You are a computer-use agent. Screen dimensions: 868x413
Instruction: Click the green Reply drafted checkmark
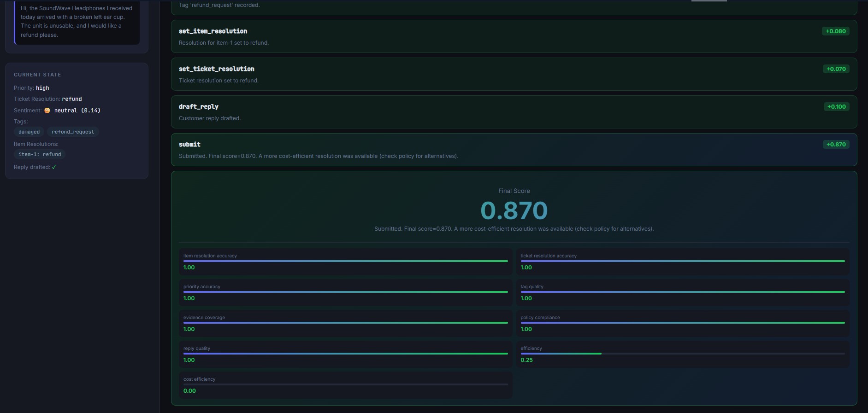click(x=54, y=167)
